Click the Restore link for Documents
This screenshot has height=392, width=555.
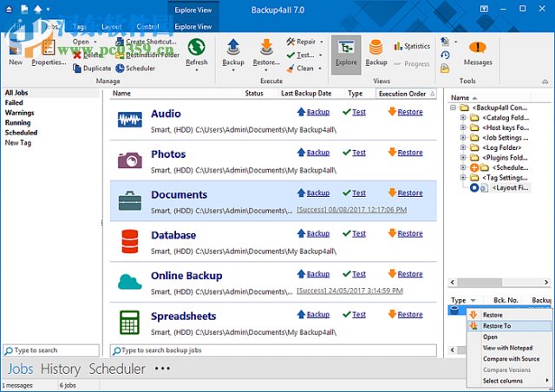[410, 193]
